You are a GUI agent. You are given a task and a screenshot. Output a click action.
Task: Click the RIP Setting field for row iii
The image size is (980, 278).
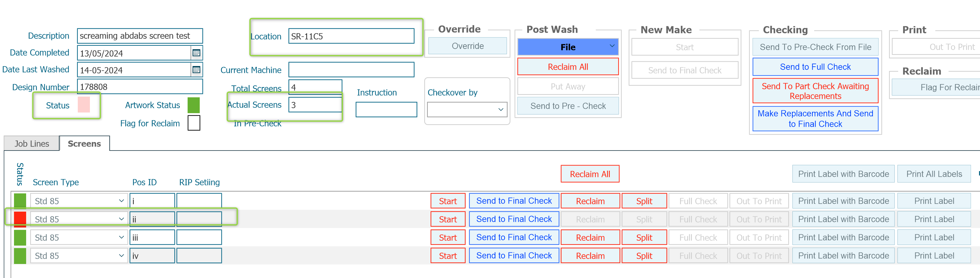pyautogui.click(x=199, y=237)
